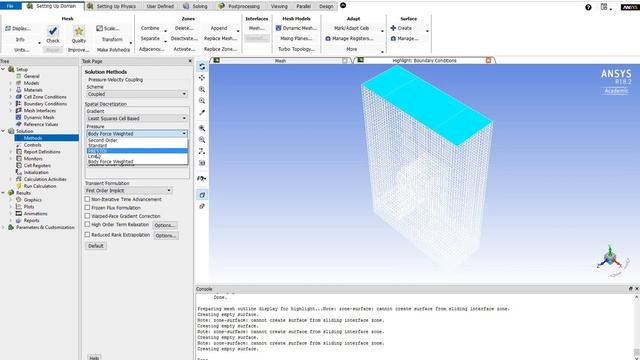Expand the Materials tree node
This screenshot has width=640, height=360.
[x=11, y=90]
